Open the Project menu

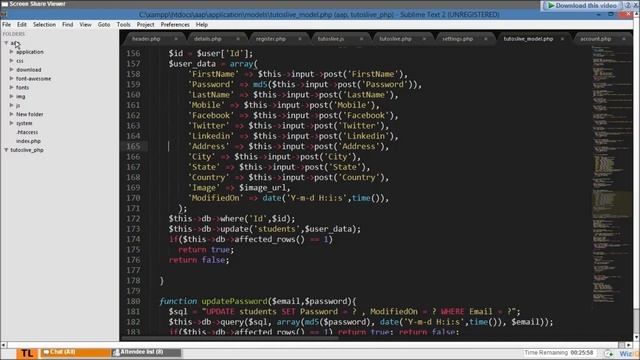pyautogui.click(x=145, y=24)
